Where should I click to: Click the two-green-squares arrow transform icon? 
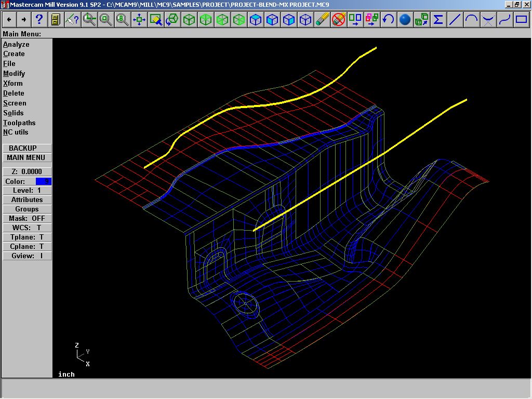point(355,19)
